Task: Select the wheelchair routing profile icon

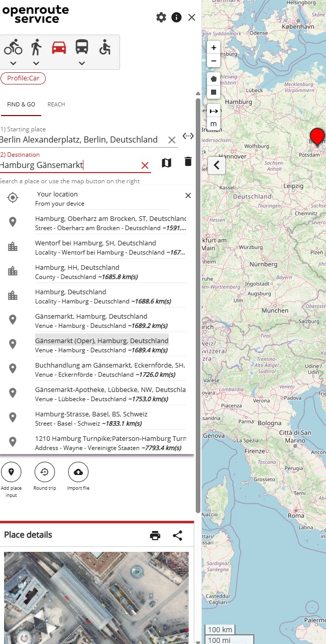Action: pos(104,47)
